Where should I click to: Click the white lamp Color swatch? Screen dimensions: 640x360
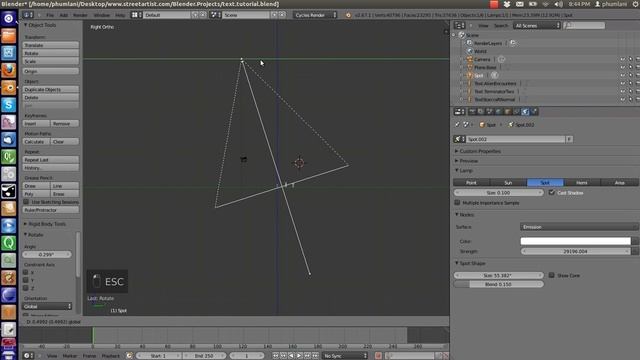pyautogui.click(x=576, y=241)
